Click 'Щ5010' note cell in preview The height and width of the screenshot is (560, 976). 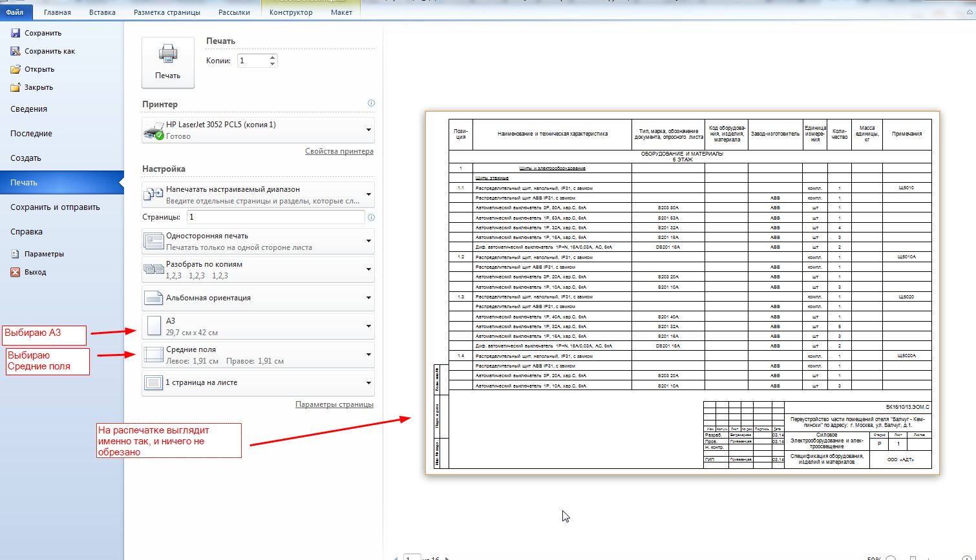906,187
